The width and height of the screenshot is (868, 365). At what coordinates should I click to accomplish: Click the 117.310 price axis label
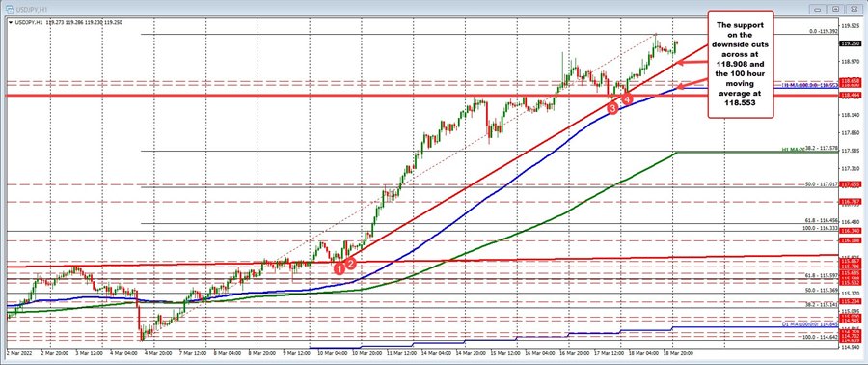[x=851, y=168]
